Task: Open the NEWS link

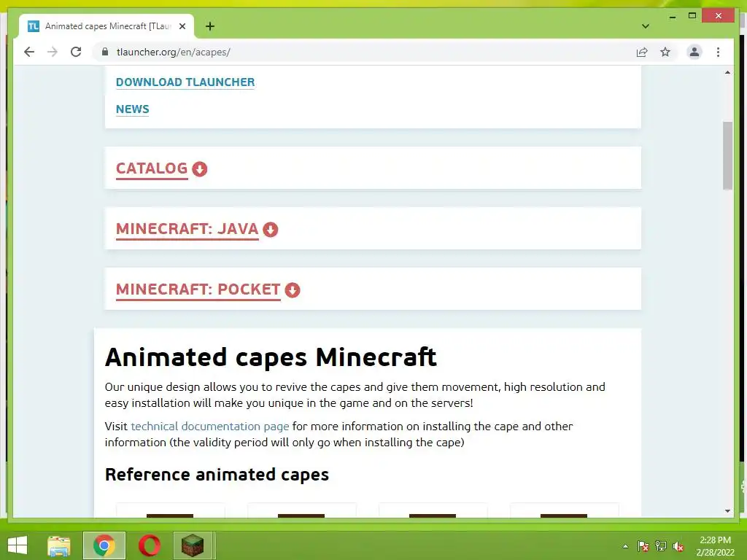Action: pos(133,109)
